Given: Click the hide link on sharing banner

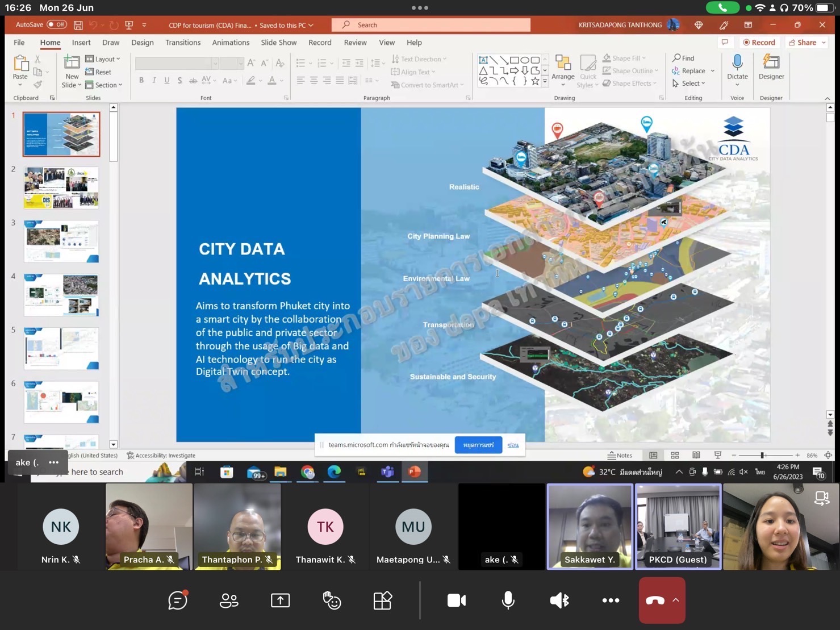Looking at the screenshot, I should click(x=513, y=445).
